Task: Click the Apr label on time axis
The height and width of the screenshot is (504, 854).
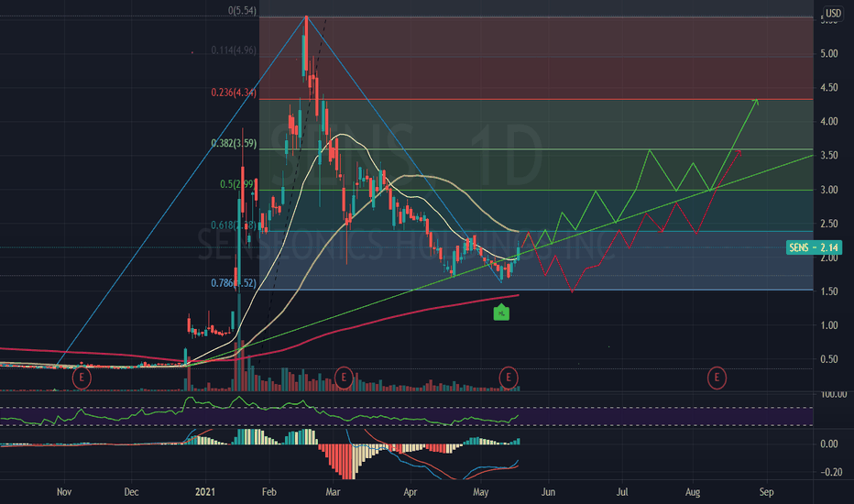Action: (x=411, y=492)
